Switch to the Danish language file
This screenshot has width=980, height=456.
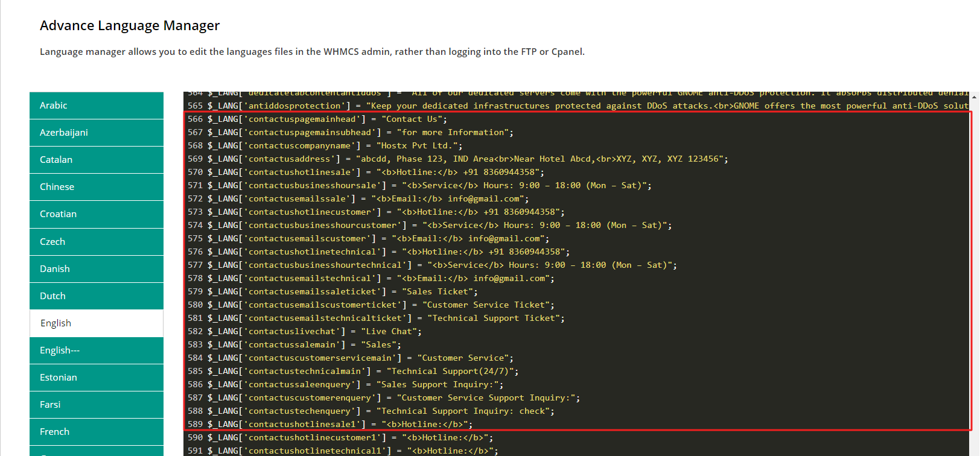pyautogui.click(x=96, y=269)
